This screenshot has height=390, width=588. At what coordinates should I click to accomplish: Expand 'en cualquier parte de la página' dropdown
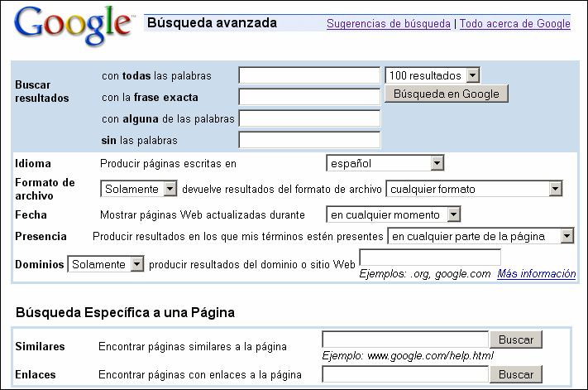click(x=480, y=237)
